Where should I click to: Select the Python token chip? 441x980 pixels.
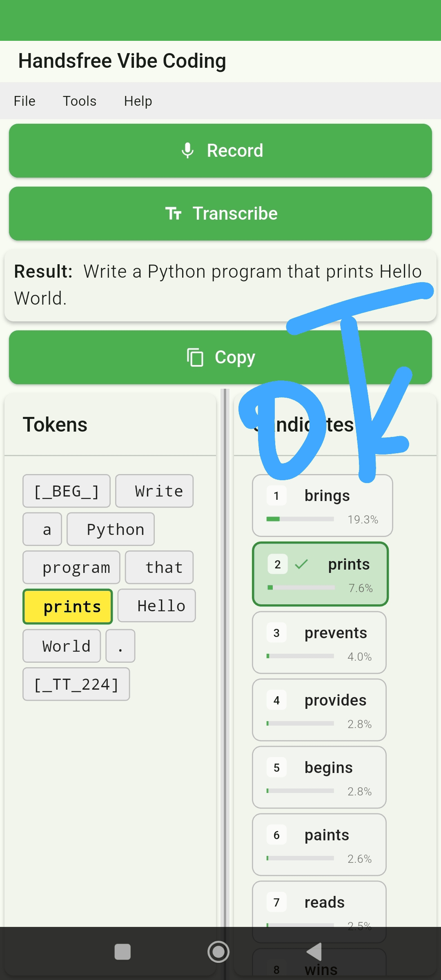pos(111,529)
